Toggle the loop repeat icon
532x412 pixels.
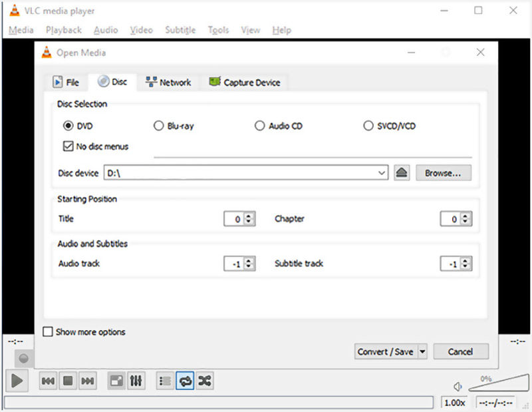tap(185, 381)
